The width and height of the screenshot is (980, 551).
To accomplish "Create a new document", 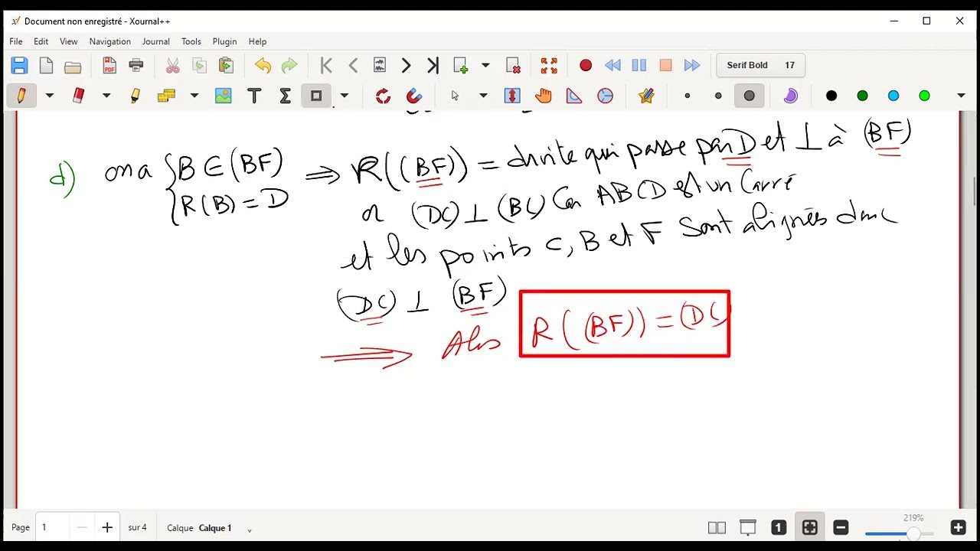I will [x=46, y=66].
